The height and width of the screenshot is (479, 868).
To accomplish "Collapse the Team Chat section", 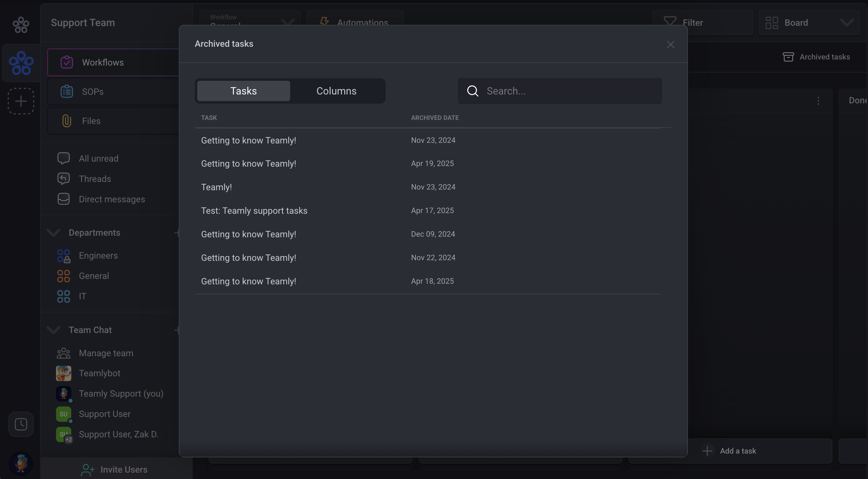I will 53,330.
